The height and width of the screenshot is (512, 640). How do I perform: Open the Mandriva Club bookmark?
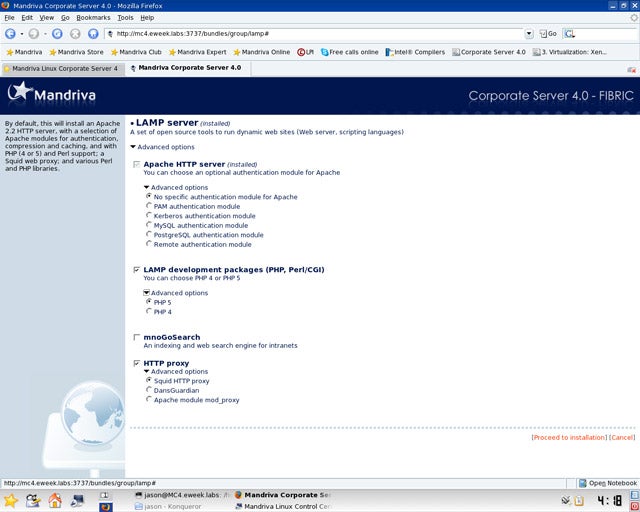point(136,52)
